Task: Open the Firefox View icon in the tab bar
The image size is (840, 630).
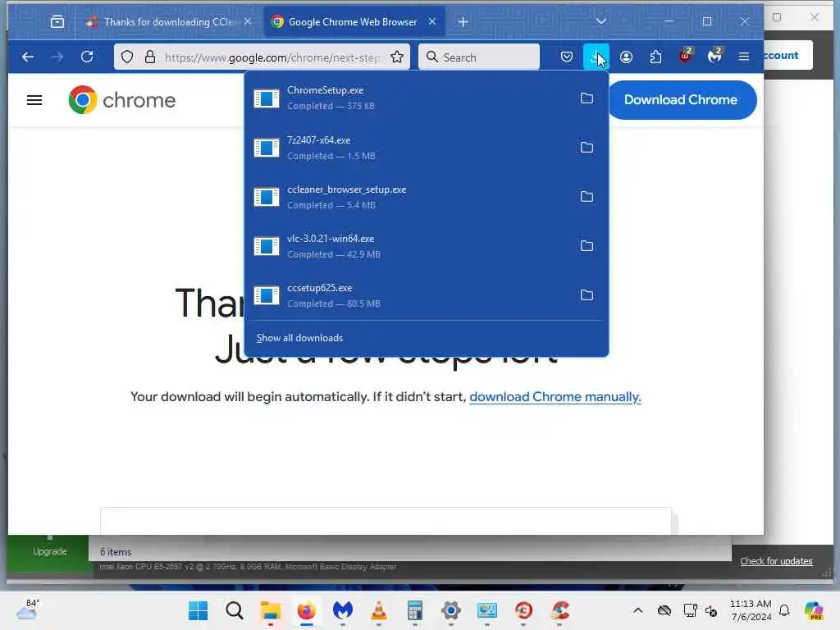Action: point(57,21)
